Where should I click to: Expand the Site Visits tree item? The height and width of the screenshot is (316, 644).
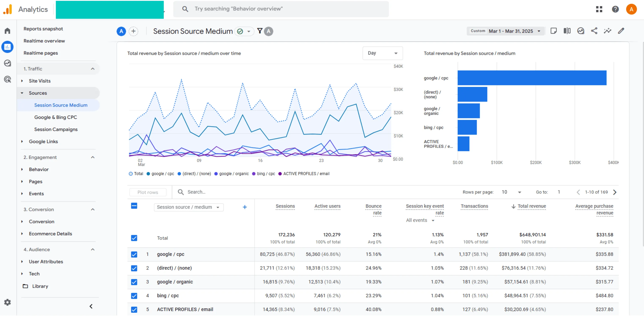coord(22,81)
